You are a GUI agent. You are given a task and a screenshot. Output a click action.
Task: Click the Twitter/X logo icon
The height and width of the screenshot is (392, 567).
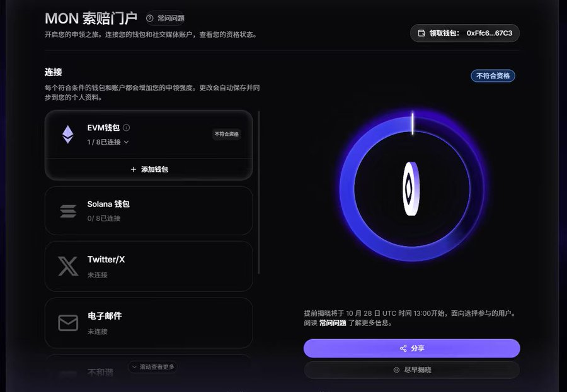68,266
